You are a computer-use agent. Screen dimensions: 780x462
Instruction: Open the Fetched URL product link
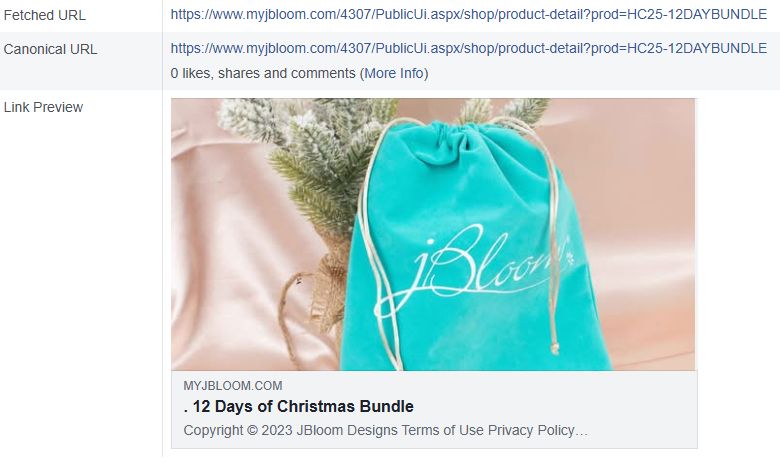(469, 14)
